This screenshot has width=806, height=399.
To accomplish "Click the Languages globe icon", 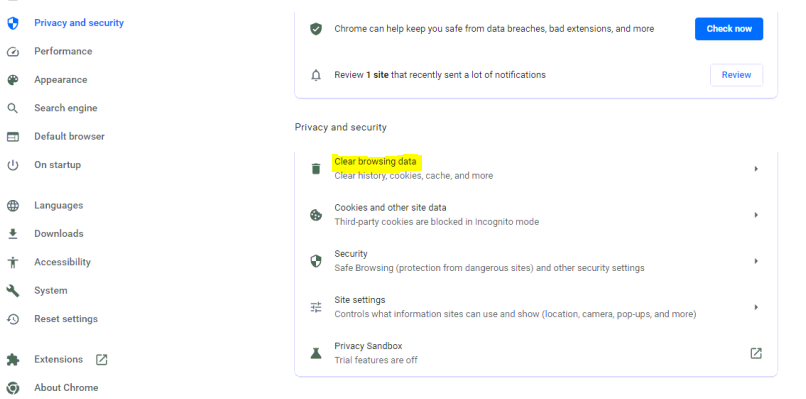I will point(13,206).
